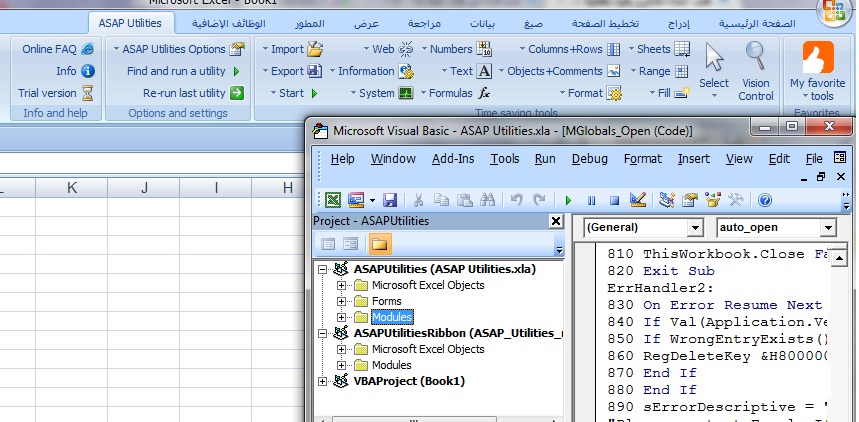859x422 pixels.
Task: Click Trial version hourglass button
Action: click(56, 93)
